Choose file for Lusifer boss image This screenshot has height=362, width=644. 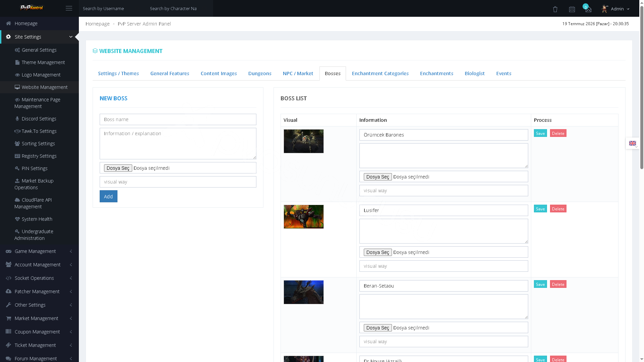click(378, 252)
